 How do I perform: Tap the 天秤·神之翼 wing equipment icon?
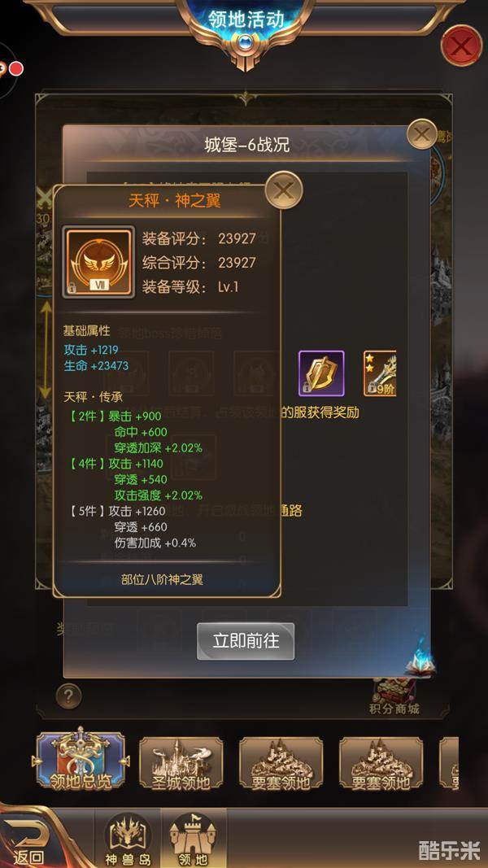pos(98,263)
